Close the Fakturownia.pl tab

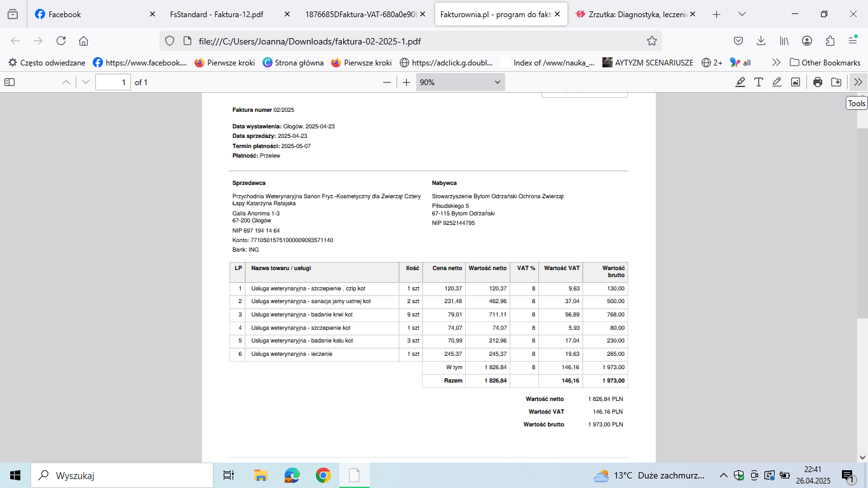557,14
